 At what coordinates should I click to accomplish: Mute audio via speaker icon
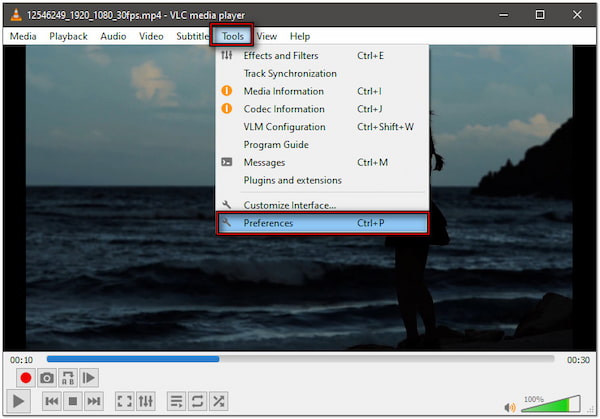tap(511, 406)
